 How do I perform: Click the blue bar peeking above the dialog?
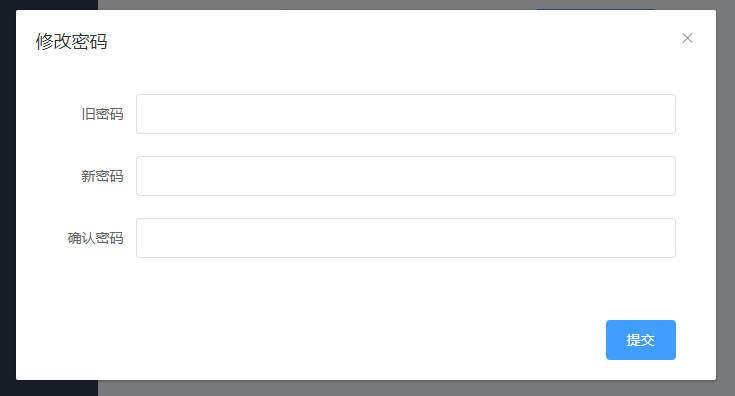click(x=595, y=8)
